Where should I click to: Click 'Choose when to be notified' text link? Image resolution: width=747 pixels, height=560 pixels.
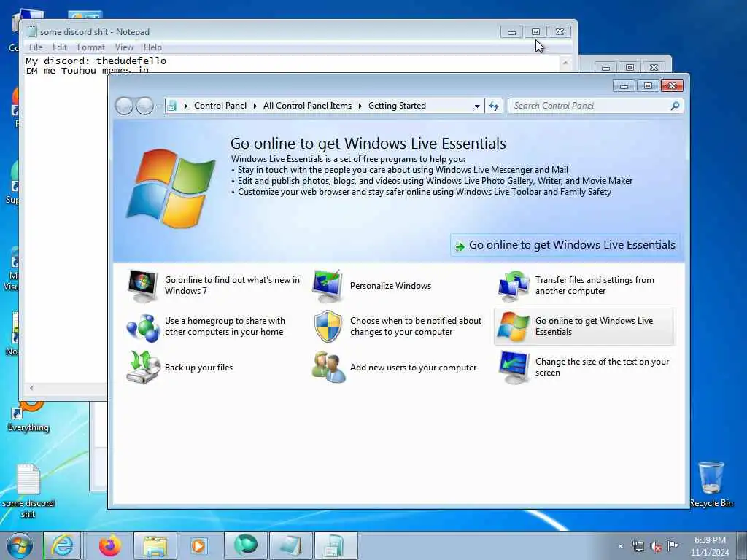pos(415,326)
